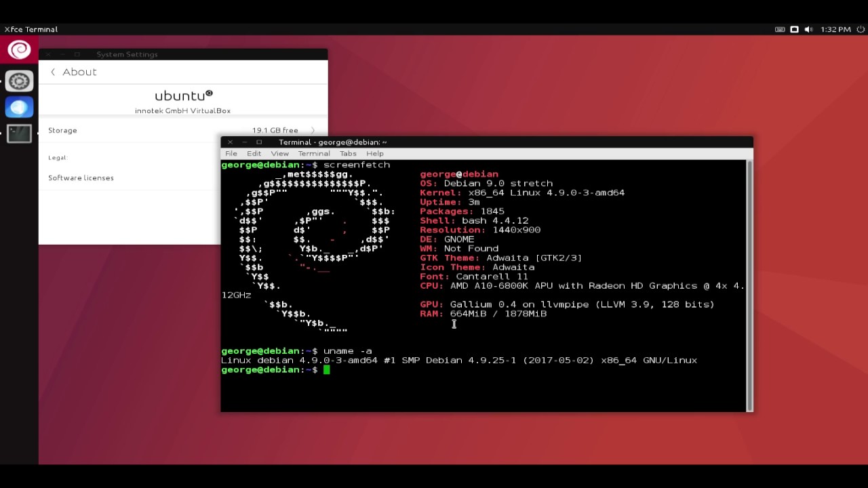This screenshot has height=488, width=868.
Task: Open the Edit menu in Terminal
Action: pos(254,154)
